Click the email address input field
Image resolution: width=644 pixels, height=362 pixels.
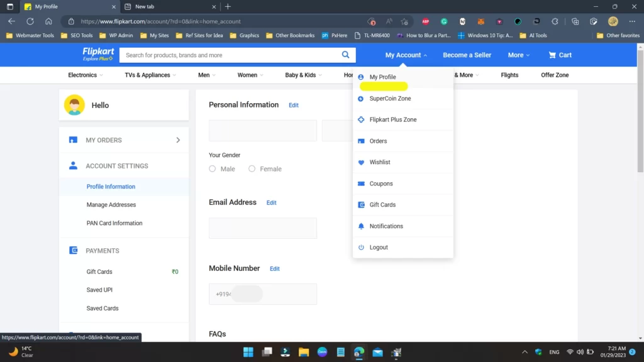click(x=263, y=228)
